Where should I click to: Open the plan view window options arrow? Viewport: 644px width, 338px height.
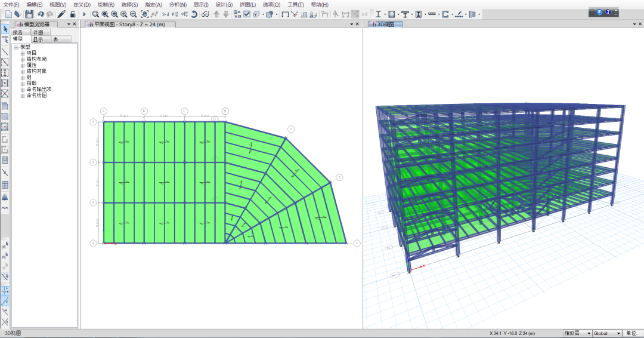click(352, 24)
